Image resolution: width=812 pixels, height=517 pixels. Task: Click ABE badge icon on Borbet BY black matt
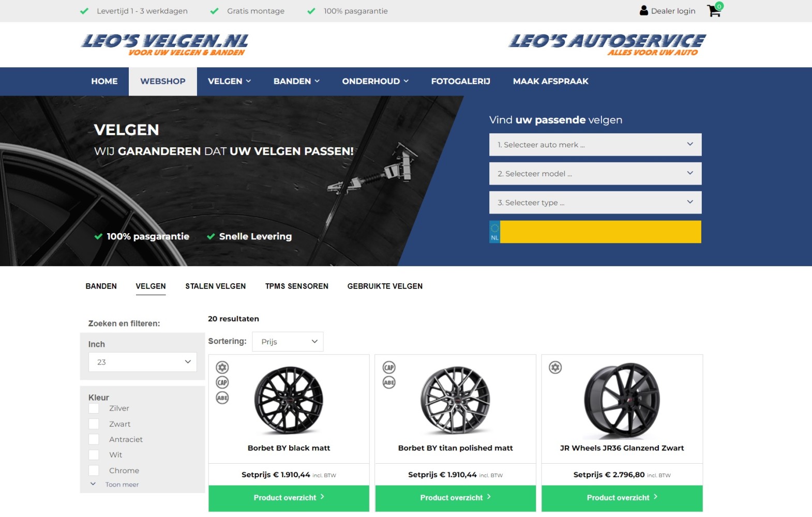222,398
